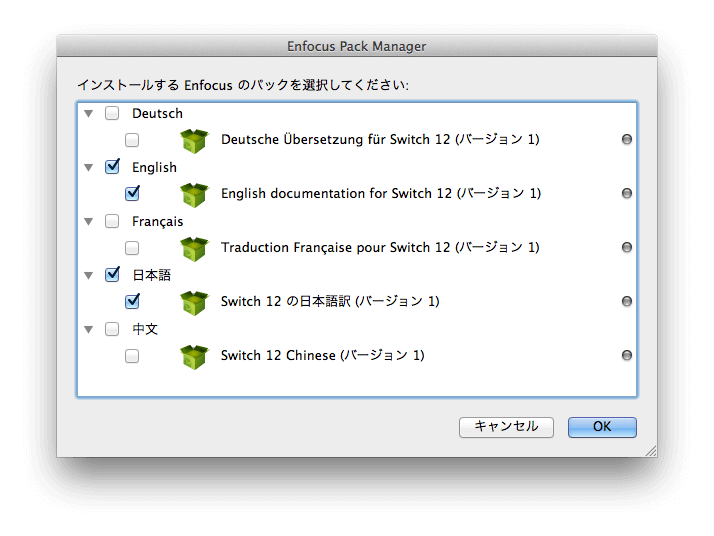The width and height of the screenshot is (714, 536).
Task: Click the OK button
Action: click(602, 427)
